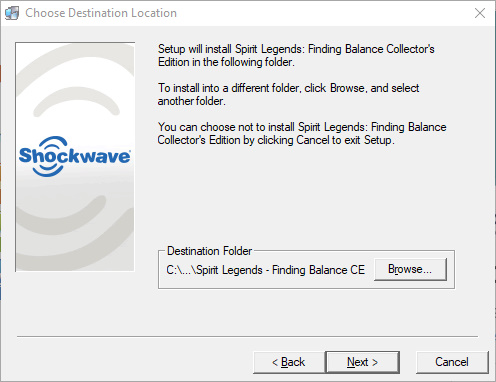Click the Shockwave logo image
The height and width of the screenshot is (382, 496).
pos(75,157)
